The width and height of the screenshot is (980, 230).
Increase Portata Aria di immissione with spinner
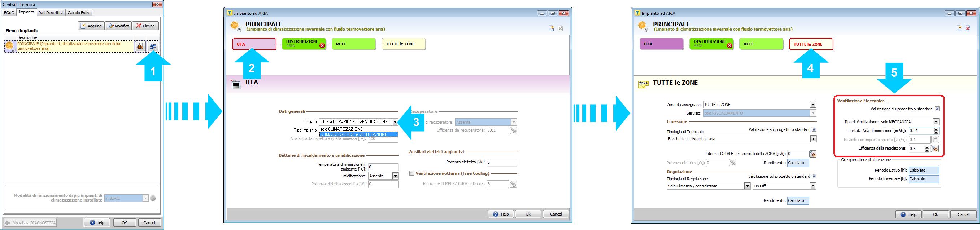tap(936, 129)
